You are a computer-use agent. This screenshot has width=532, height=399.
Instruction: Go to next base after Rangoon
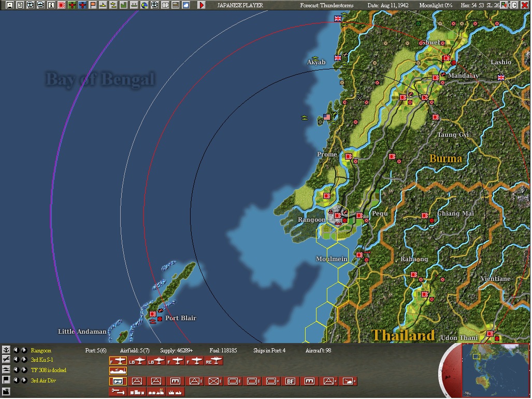click(x=24, y=350)
